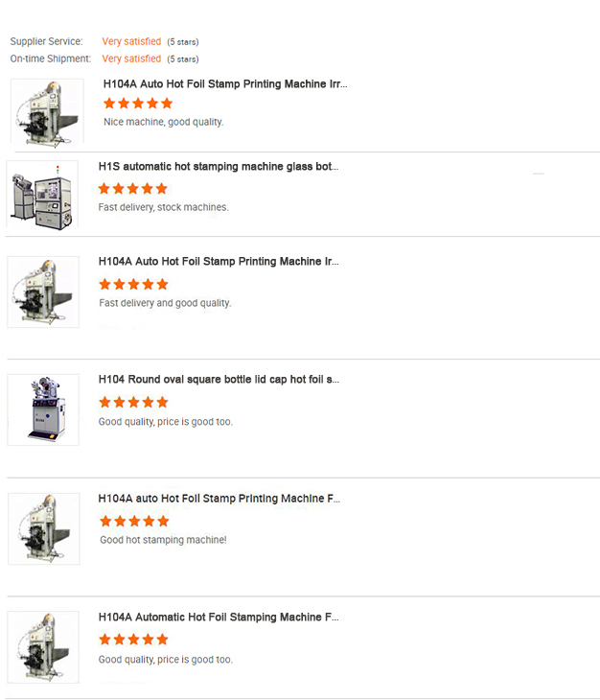The height and width of the screenshot is (700, 600).
Task: Open H104A Auto Hot Foil Stamp Printing Machine Irr... first listing
Action: coord(225,84)
